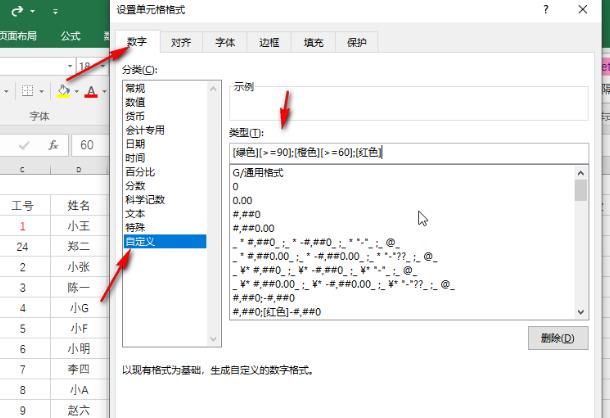
Task: Open the 公式 ribbon tab
Action: (70, 36)
